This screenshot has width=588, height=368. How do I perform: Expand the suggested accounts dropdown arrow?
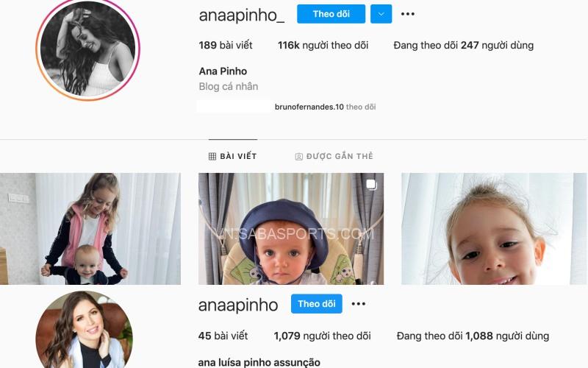tap(381, 14)
